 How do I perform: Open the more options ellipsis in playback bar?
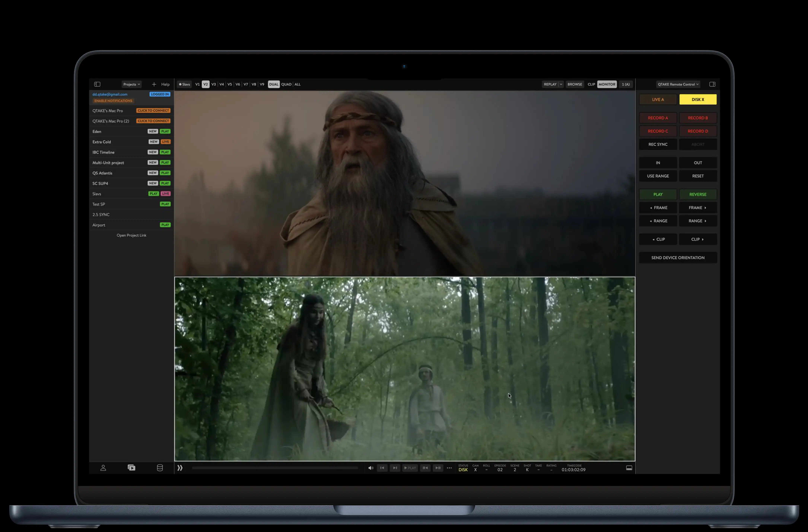pyautogui.click(x=449, y=468)
